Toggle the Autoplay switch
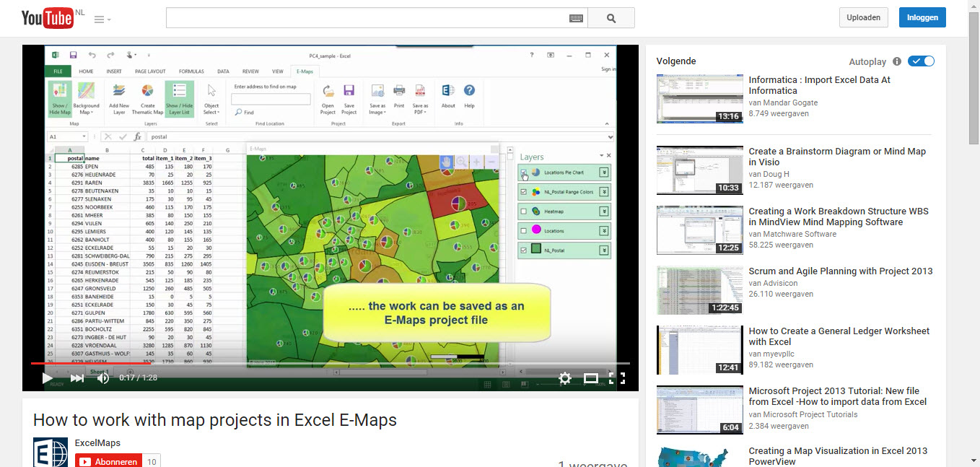 click(921, 61)
